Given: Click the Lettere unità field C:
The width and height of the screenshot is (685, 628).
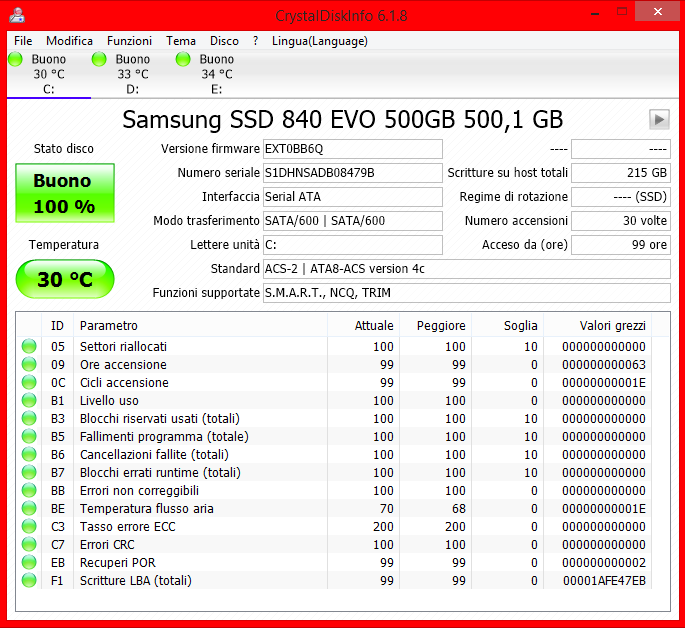Looking at the screenshot, I should point(353,245).
